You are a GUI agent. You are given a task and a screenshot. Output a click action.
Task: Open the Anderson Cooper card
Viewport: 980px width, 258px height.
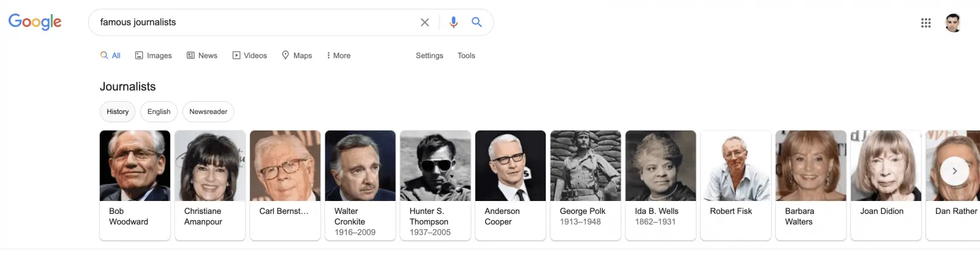pos(510,184)
